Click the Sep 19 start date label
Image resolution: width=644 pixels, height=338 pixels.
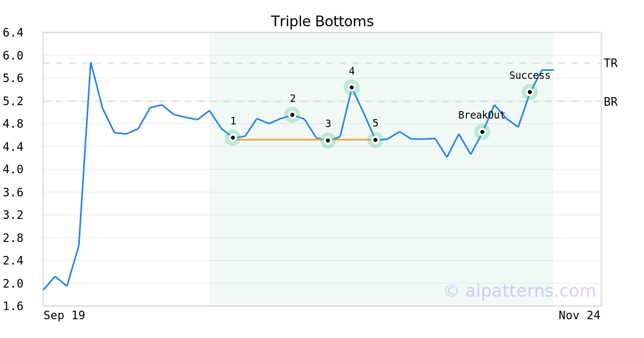coord(64,315)
